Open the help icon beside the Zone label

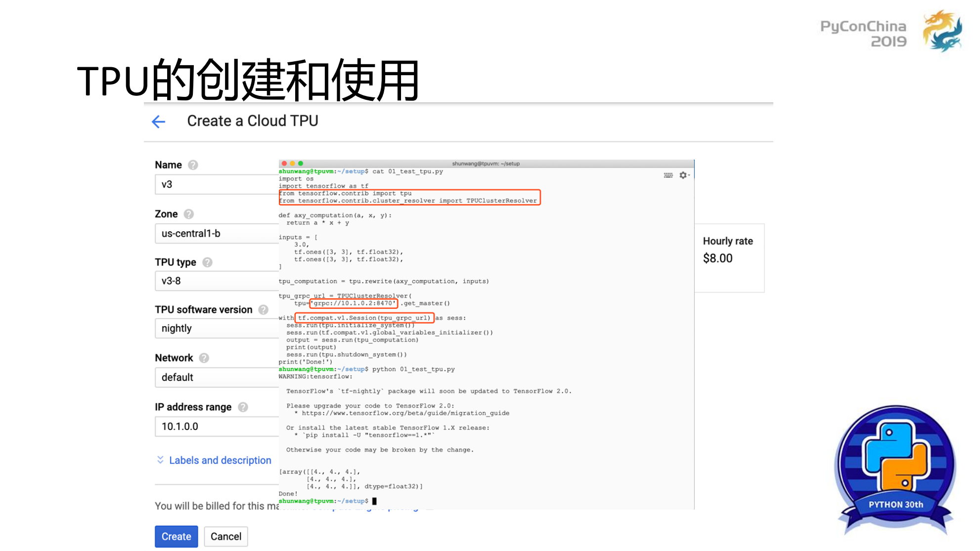188,214
